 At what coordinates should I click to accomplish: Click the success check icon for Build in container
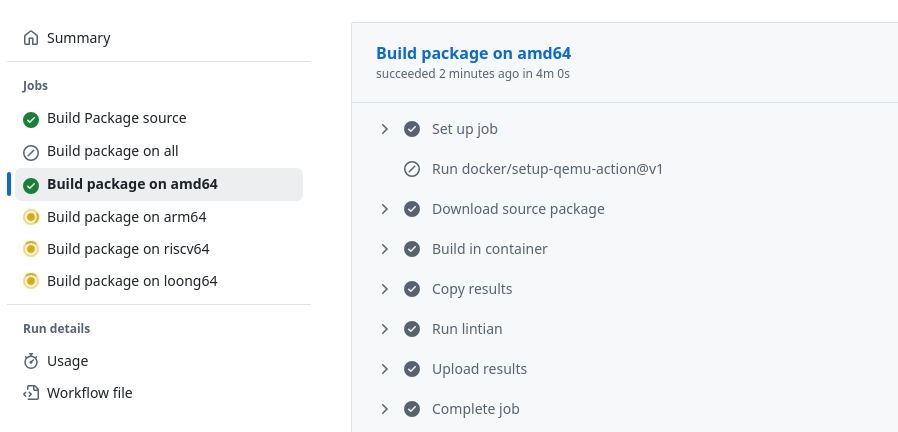tap(412, 249)
